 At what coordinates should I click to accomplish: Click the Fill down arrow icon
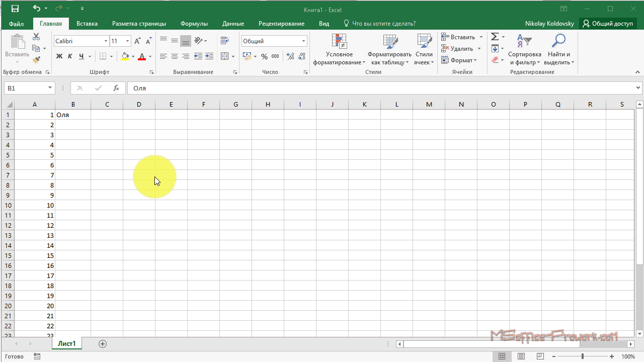(x=495, y=48)
